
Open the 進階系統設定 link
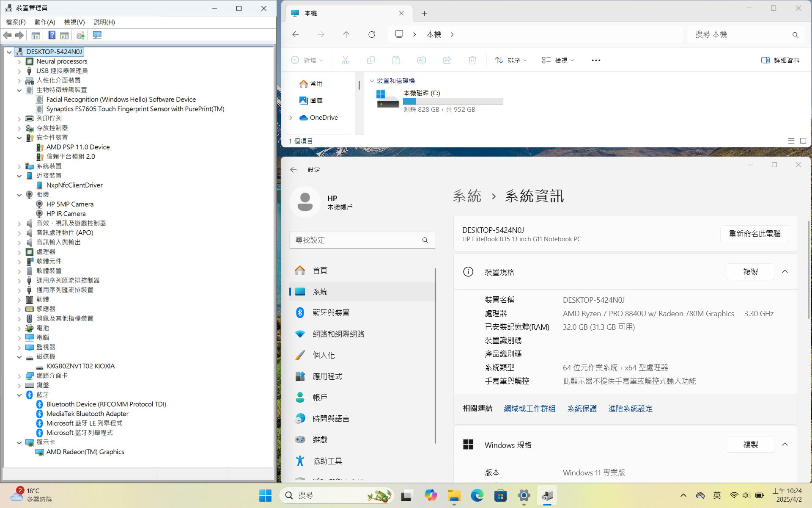click(x=630, y=409)
